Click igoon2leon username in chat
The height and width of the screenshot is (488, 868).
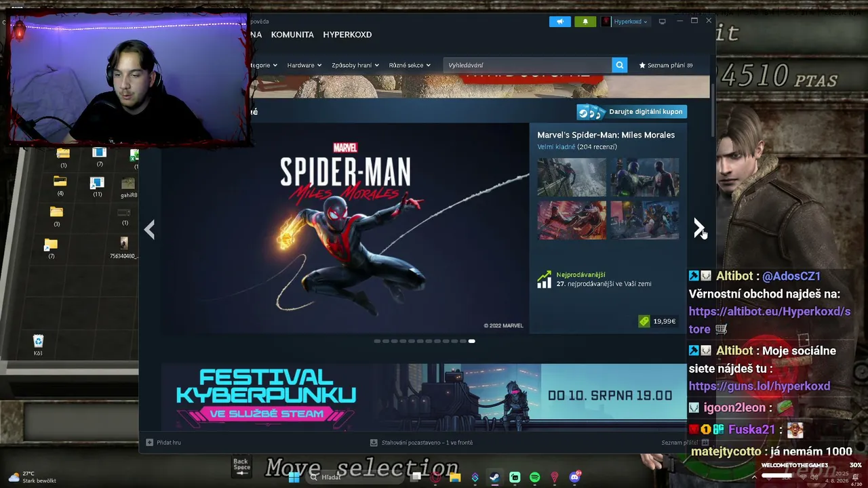point(734,408)
